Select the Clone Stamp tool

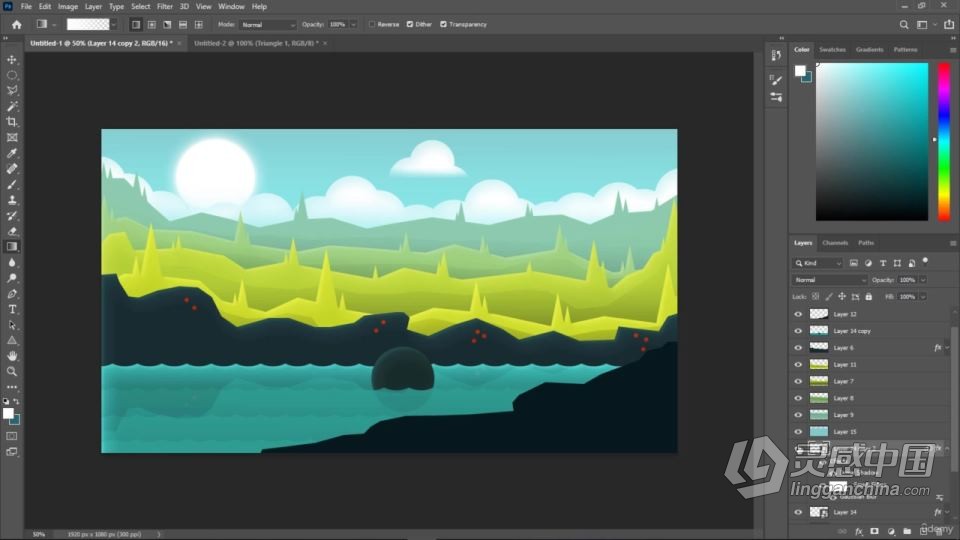(12, 200)
